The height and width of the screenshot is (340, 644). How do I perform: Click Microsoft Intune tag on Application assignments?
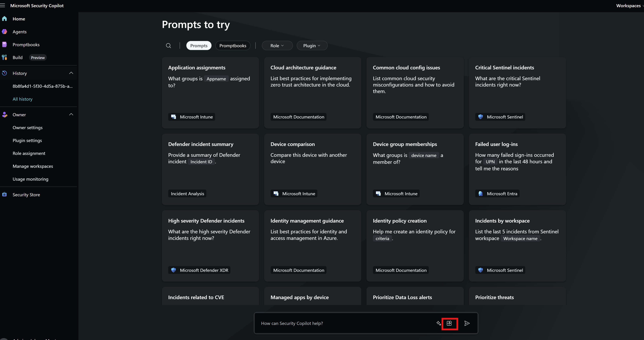192,117
